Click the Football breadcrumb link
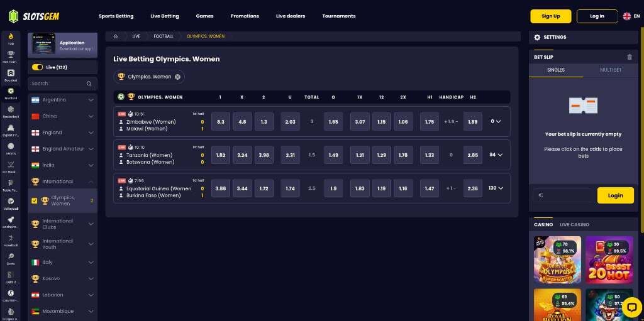This screenshot has height=321, width=644. tap(163, 36)
